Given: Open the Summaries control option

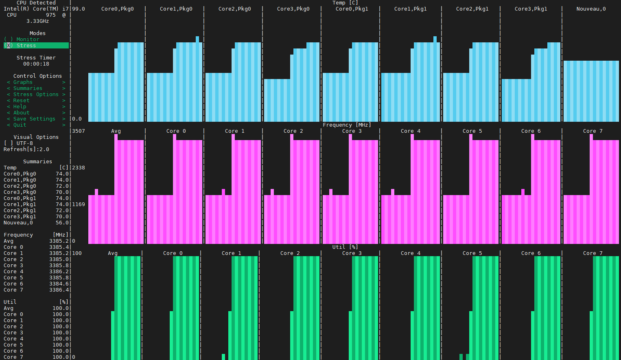Looking at the screenshot, I should click(36, 88).
